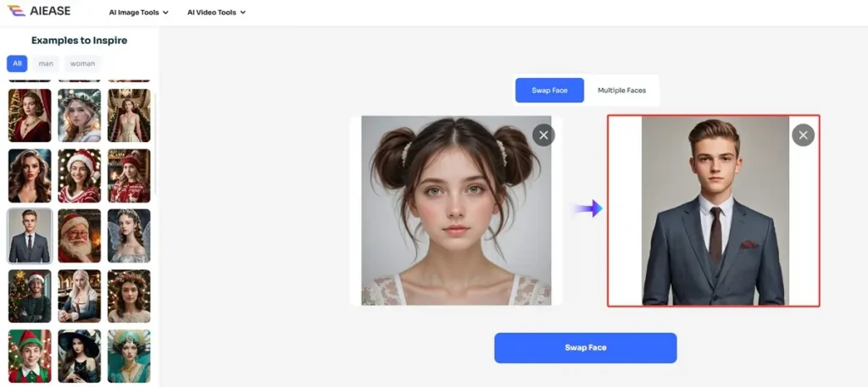Select the fairy with wings example
The image size is (868, 387).
click(x=129, y=236)
